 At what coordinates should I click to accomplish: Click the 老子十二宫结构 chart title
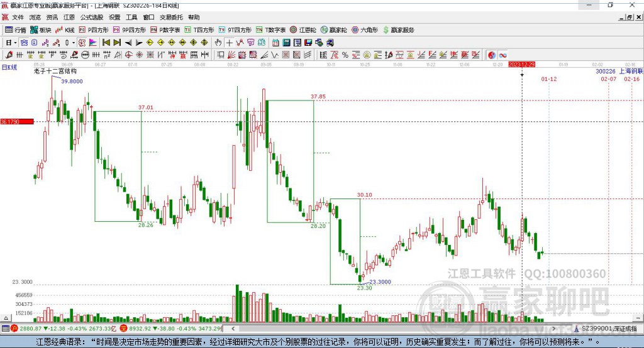pyautogui.click(x=55, y=71)
